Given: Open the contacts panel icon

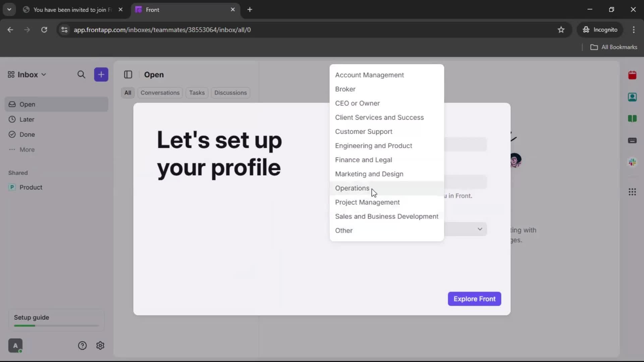Looking at the screenshot, I should point(633,97).
